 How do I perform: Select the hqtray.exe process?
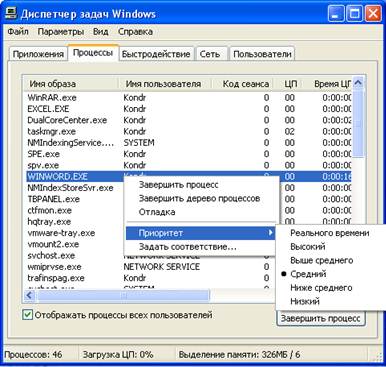pos(49,222)
